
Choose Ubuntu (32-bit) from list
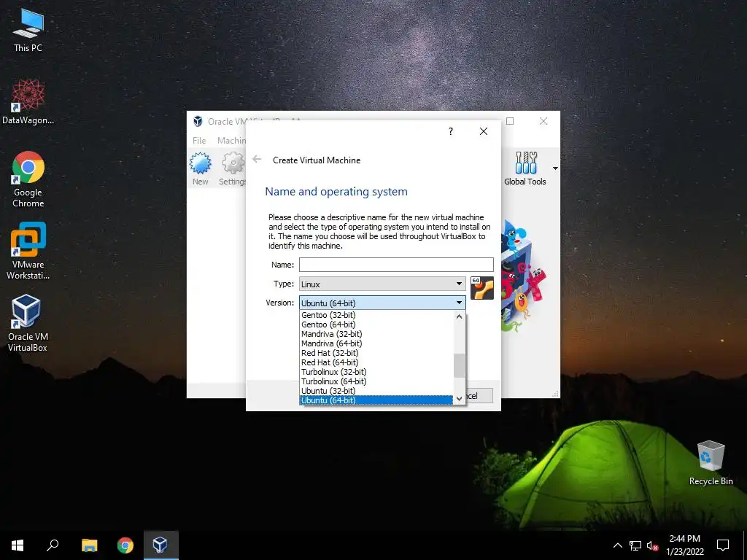pos(376,391)
